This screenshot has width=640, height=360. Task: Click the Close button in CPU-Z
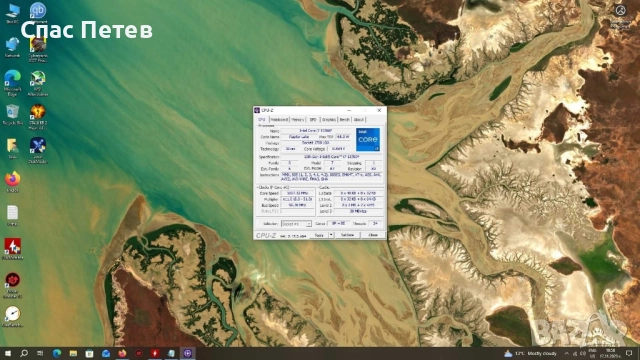pyautogui.click(x=373, y=235)
